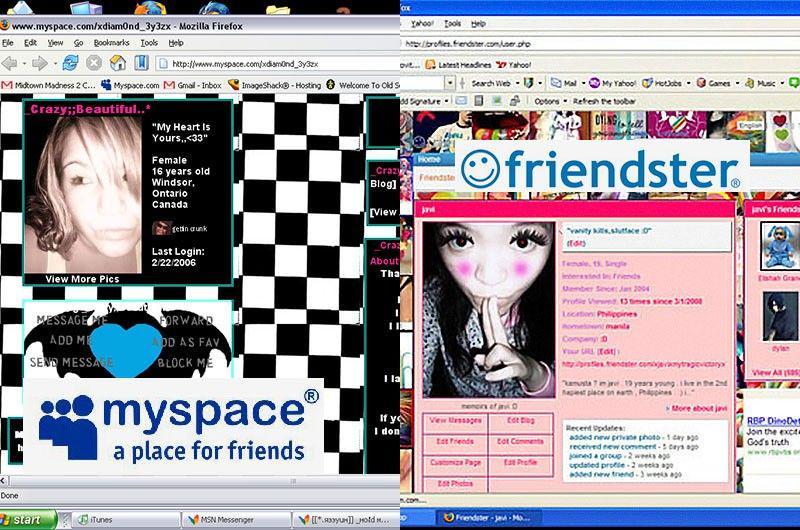The width and height of the screenshot is (800, 530).
Task: Open My Yahoo! from the Yahoo toolbar
Action: (x=612, y=83)
